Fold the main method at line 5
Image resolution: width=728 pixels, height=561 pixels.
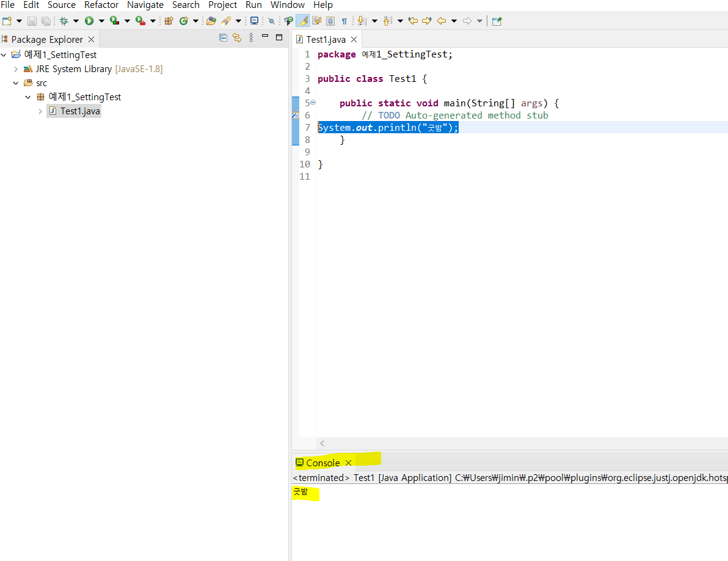point(313,103)
